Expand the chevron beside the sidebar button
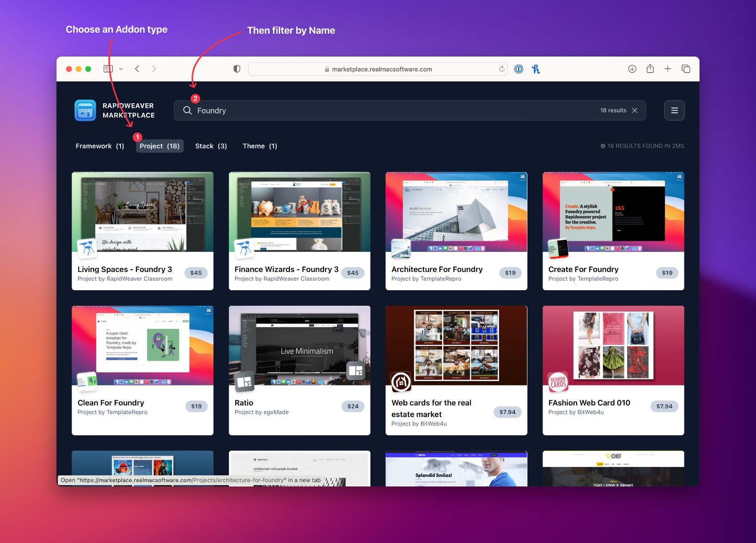 121,69
